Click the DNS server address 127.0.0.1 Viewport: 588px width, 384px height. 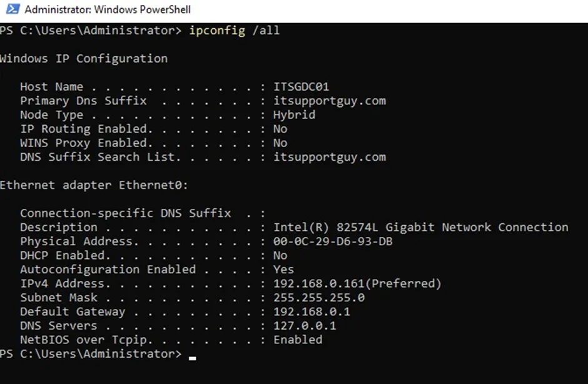pyautogui.click(x=305, y=326)
